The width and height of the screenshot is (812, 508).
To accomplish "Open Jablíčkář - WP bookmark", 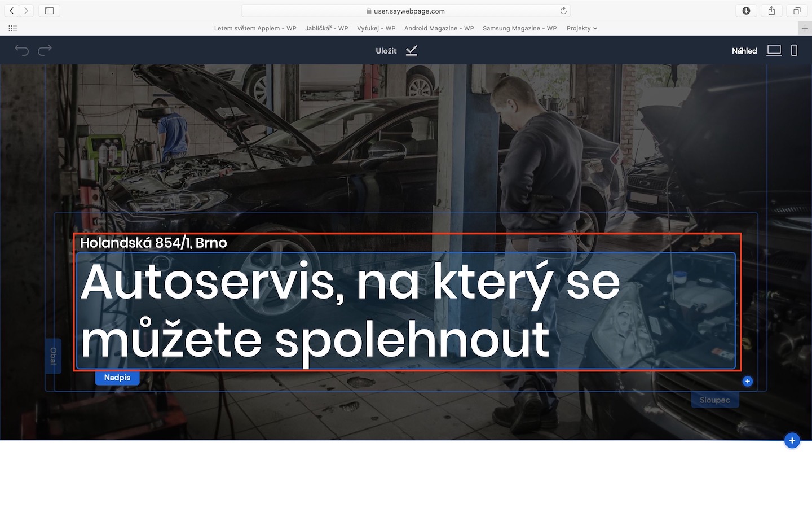I will coord(326,28).
